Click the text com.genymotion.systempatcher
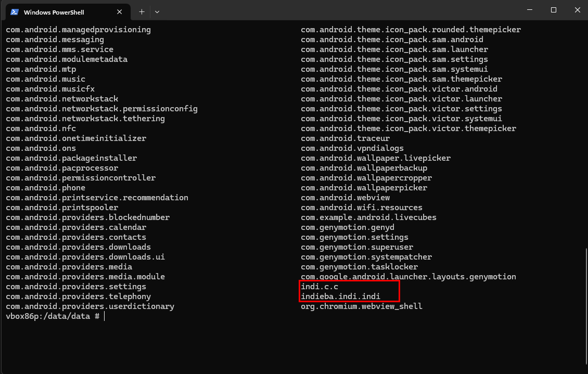 coord(366,257)
